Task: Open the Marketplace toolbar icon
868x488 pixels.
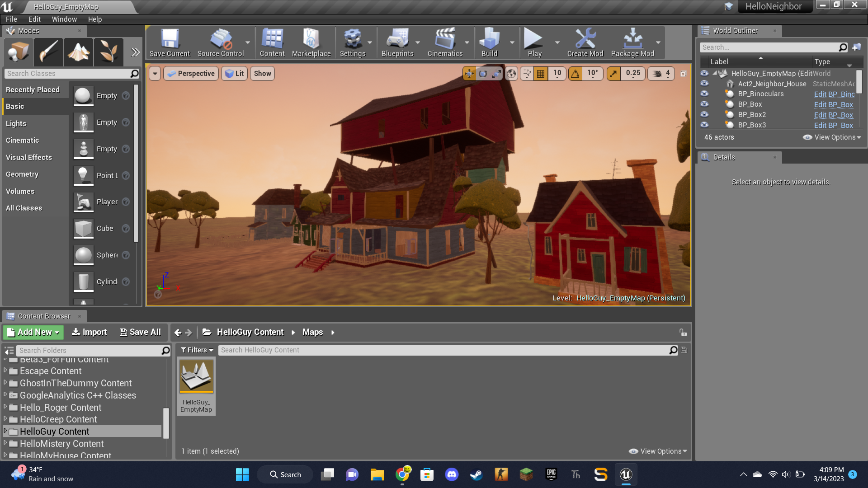Action: click(311, 43)
